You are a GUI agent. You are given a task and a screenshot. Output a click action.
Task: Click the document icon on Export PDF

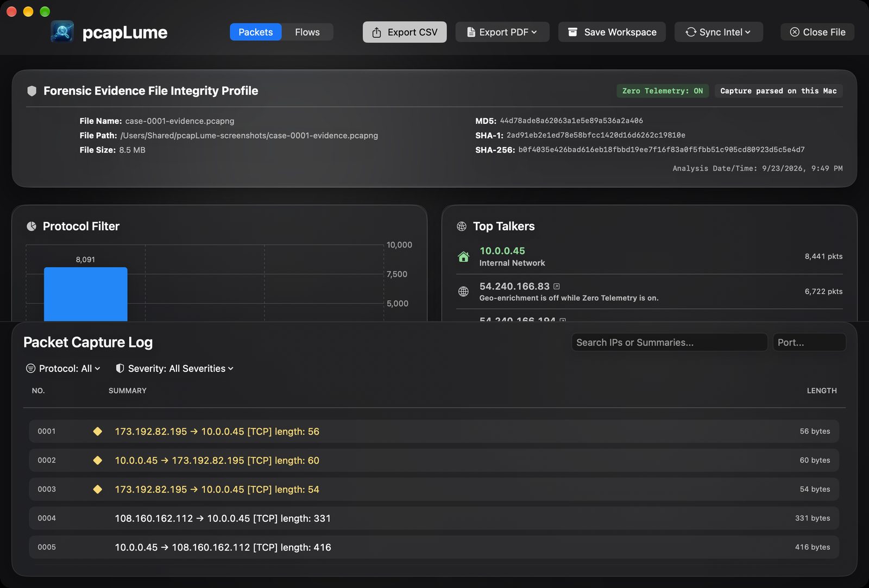[x=471, y=32]
